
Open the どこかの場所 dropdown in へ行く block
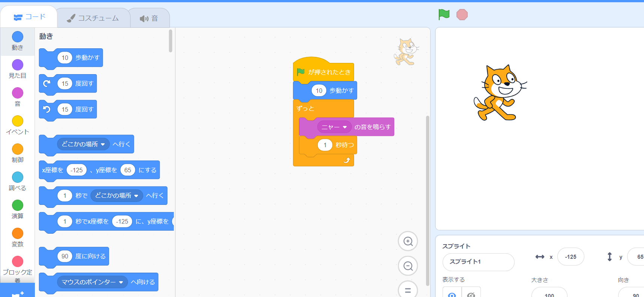point(83,144)
